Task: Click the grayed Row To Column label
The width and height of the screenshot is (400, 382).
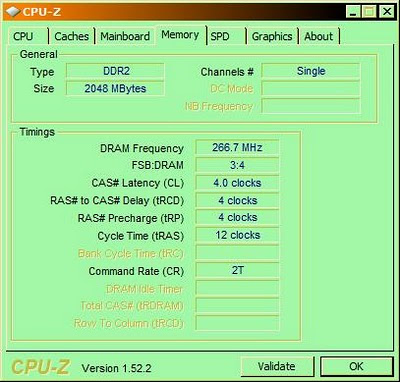Action: click(x=129, y=324)
